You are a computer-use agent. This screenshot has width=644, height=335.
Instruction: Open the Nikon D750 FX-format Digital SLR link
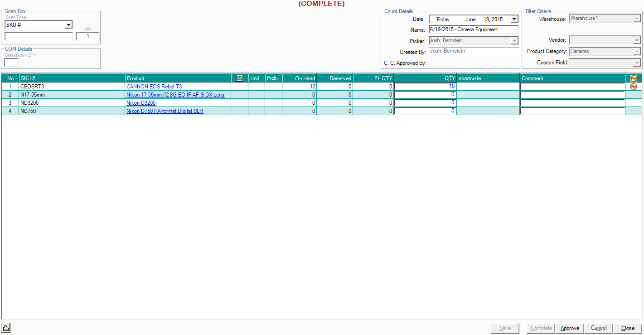point(165,111)
